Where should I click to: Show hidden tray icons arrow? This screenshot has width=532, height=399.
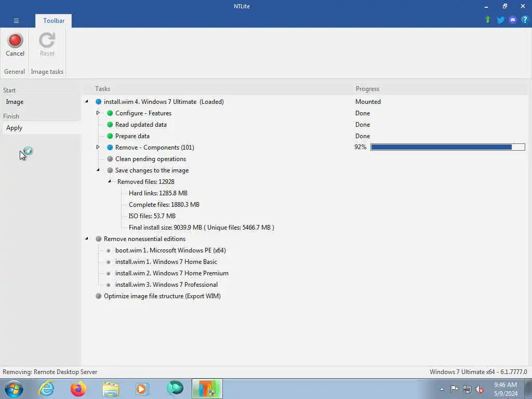pos(442,389)
